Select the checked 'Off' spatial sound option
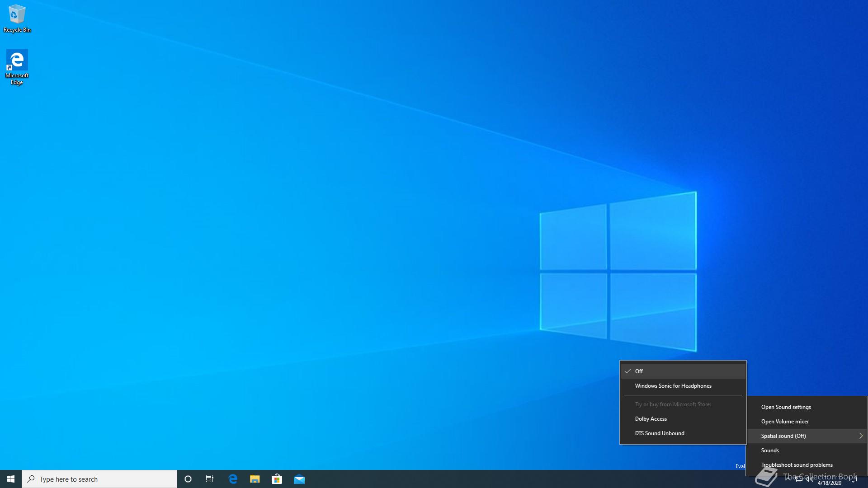This screenshot has width=868, height=488. [683, 371]
